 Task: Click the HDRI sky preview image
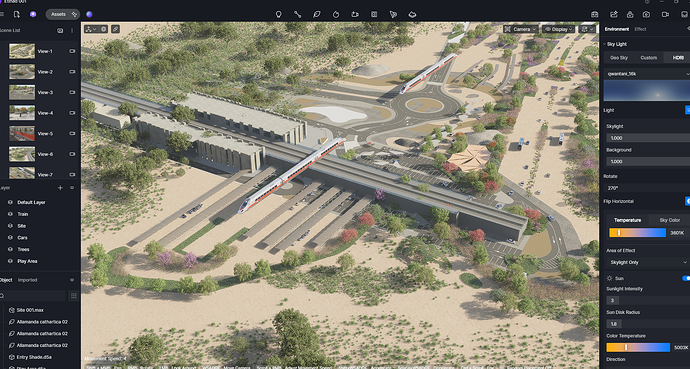[647, 91]
